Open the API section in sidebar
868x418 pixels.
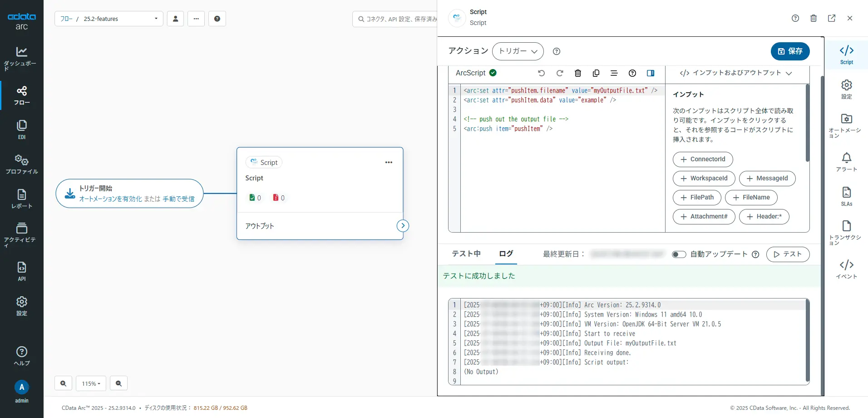coord(21,271)
